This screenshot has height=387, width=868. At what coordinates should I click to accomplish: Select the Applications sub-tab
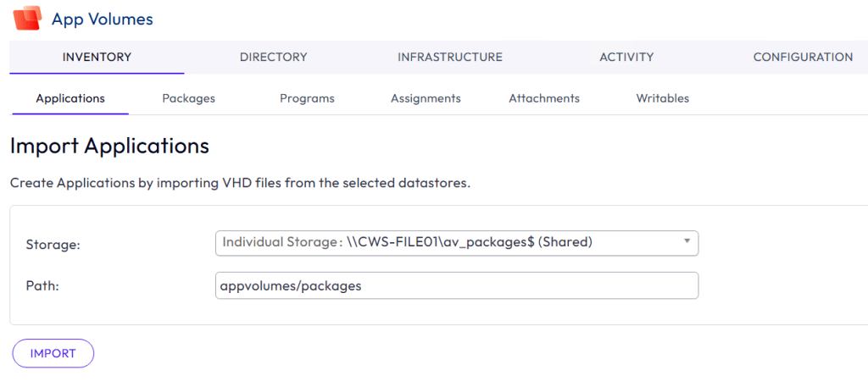pyautogui.click(x=70, y=98)
